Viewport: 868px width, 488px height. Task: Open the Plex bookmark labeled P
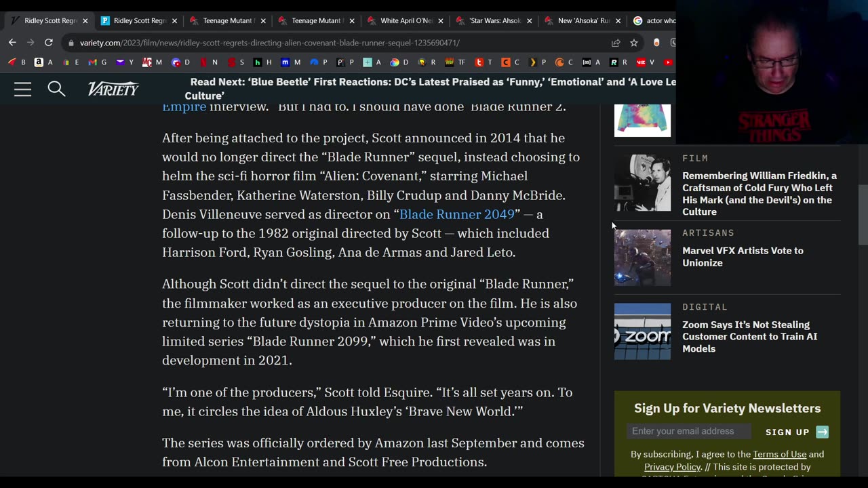pyautogui.click(x=538, y=62)
